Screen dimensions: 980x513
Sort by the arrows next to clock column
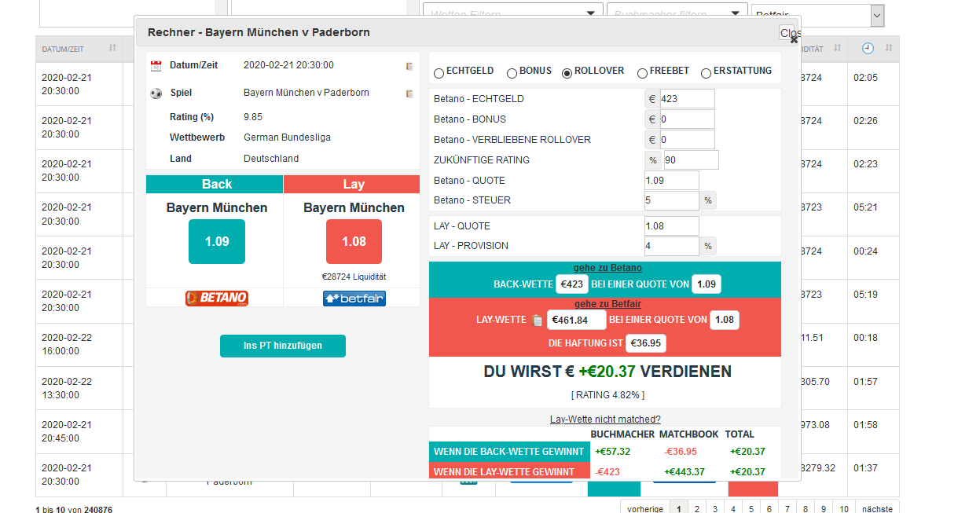pyautogui.click(x=889, y=49)
